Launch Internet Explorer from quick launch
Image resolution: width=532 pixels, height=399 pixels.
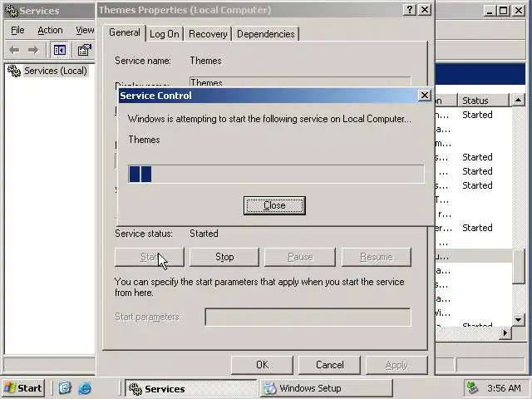point(85,388)
